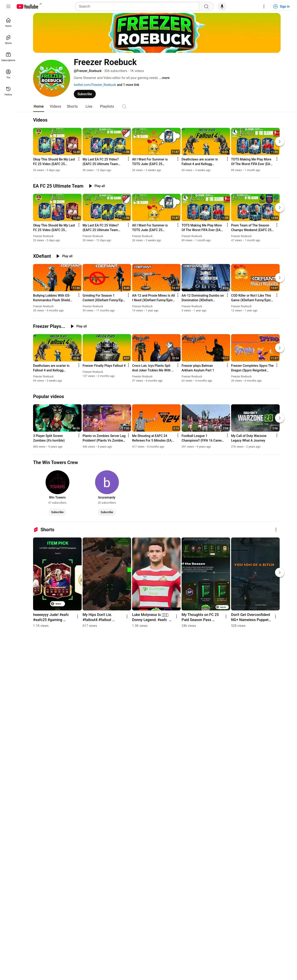Viewport: 297px width, 980px height.
Task: Click the Freezer Roebuck channel avatar
Action: pyautogui.click(x=51, y=78)
